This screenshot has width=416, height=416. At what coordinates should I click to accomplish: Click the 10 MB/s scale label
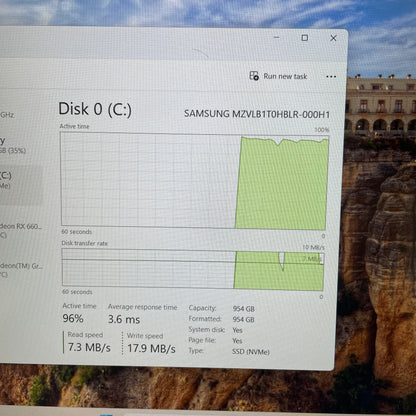(313, 247)
